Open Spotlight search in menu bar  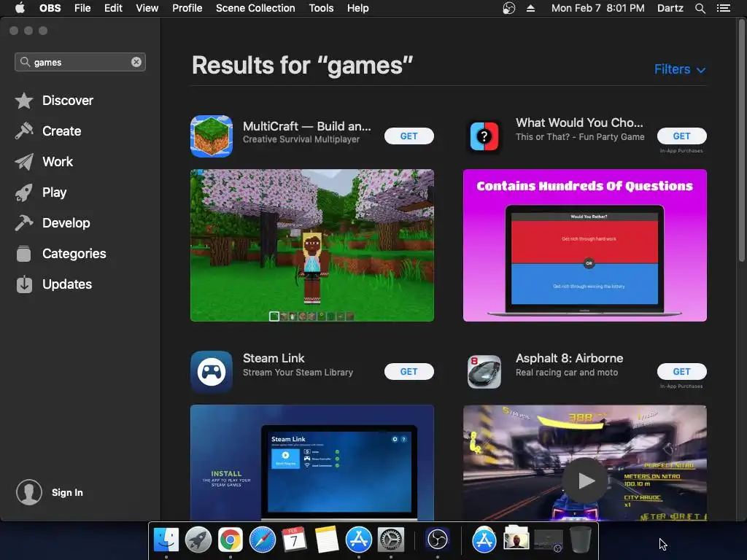(700, 8)
